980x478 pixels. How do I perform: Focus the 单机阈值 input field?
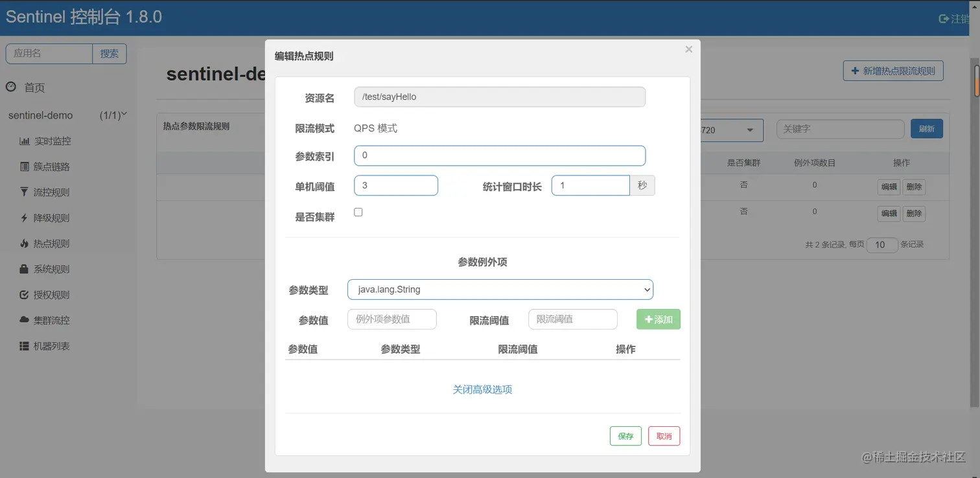396,185
